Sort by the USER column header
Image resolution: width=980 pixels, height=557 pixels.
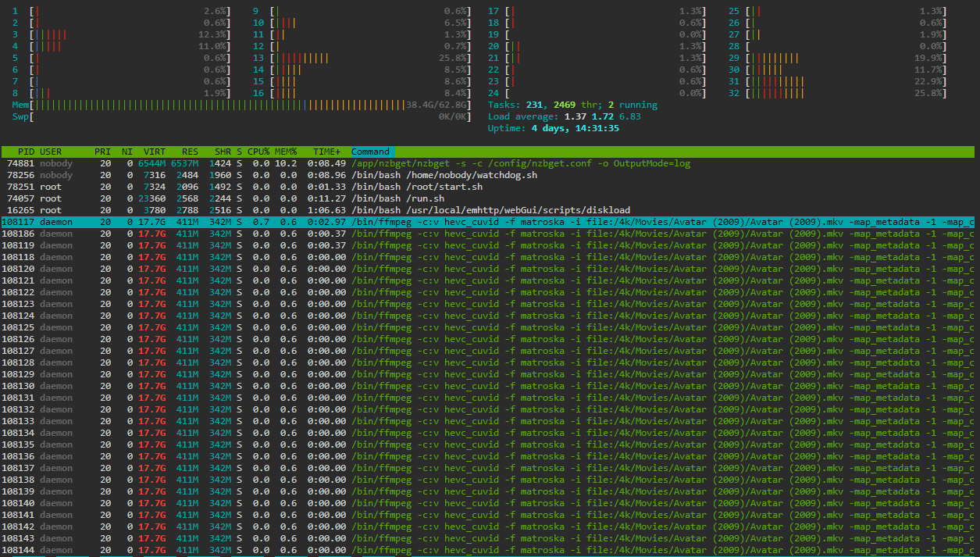pos(51,152)
